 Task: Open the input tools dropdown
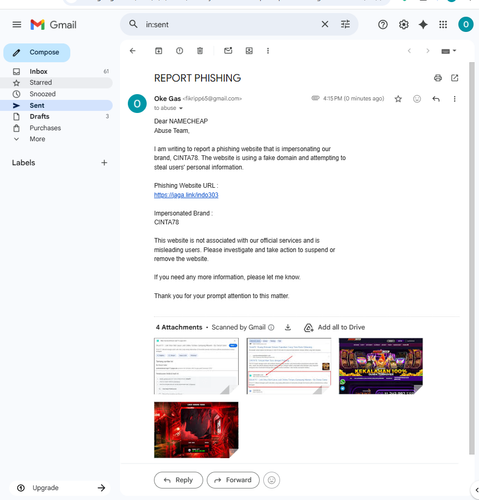point(449,51)
